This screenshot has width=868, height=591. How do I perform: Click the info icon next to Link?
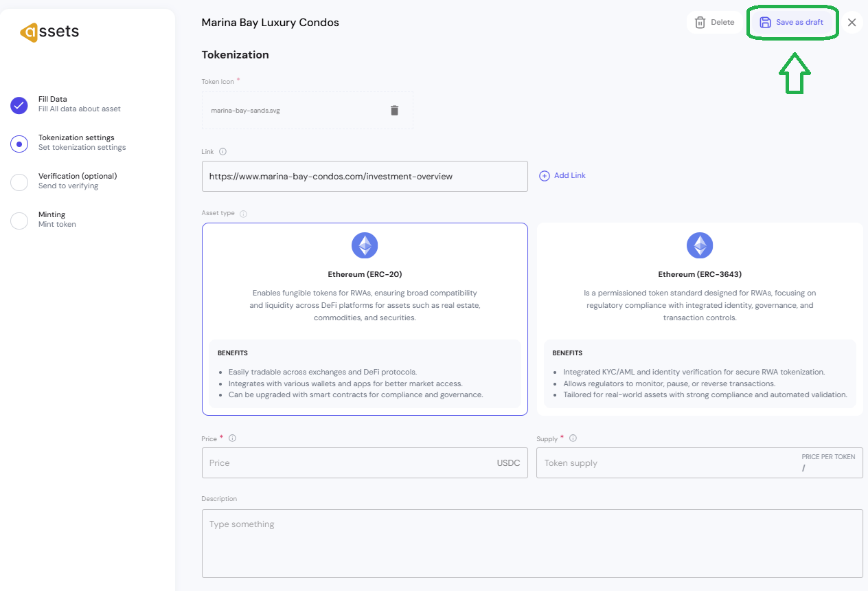tap(222, 152)
